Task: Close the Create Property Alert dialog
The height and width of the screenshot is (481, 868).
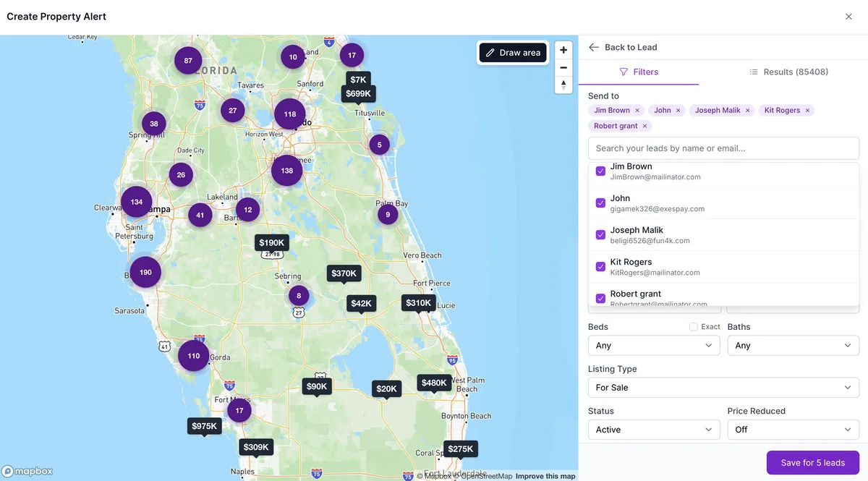Action: pyautogui.click(x=848, y=17)
